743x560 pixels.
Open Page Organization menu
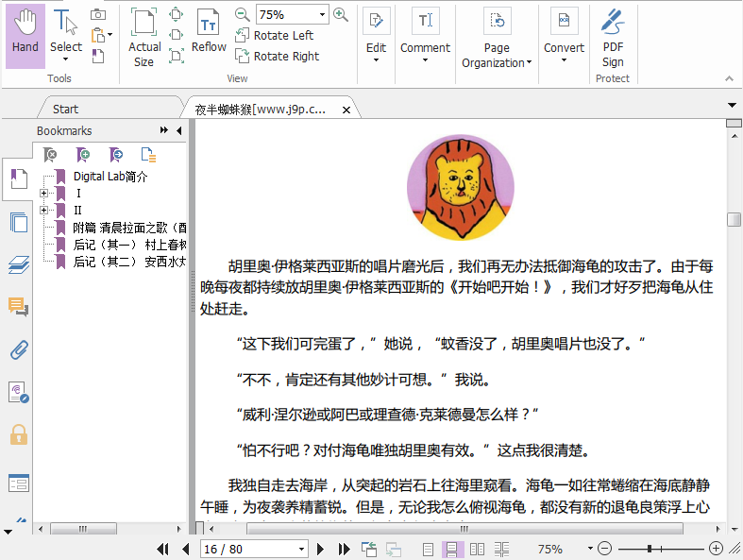pos(497,39)
